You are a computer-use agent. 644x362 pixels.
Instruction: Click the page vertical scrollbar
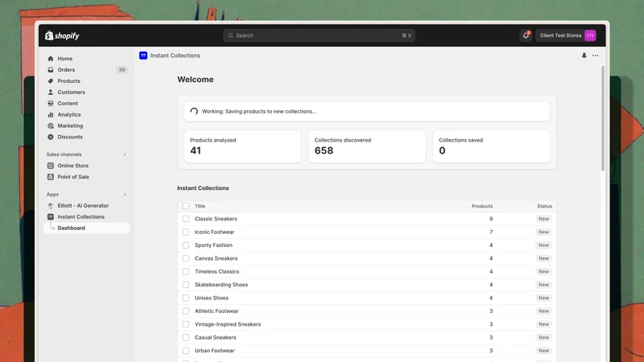pyautogui.click(x=602, y=118)
